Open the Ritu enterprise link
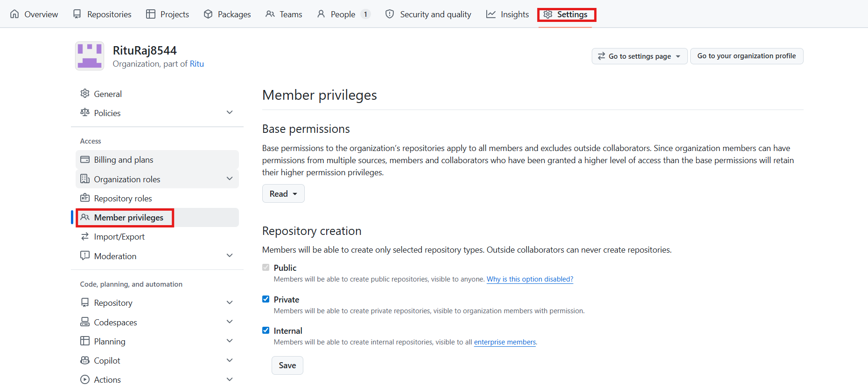The height and width of the screenshot is (392, 868). 196,64
